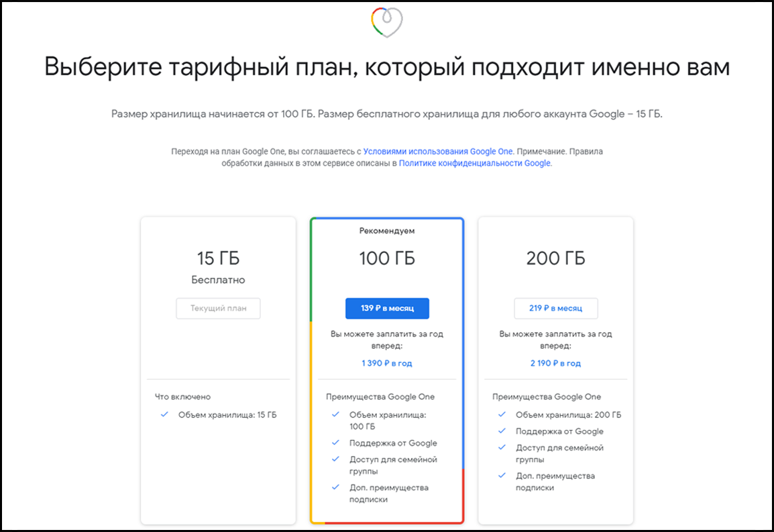Screen dimensions: 774x532
Task: Click the 15 ГБ free plan heading
Action: [x=218, y=258]
